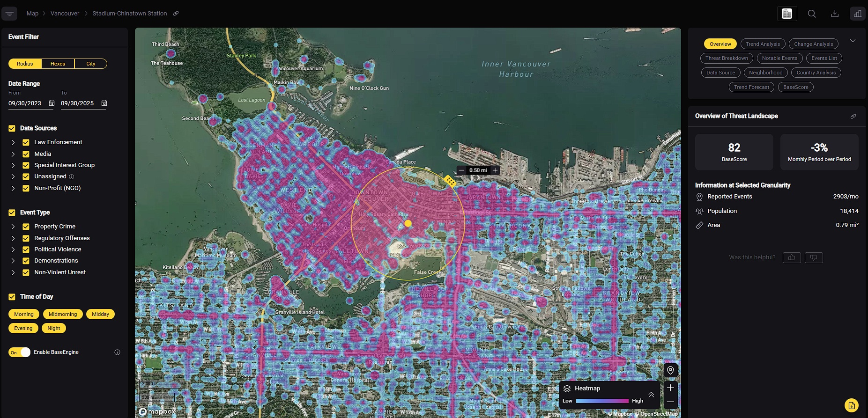Click the thumbs down feedback button
Viewport: 868px width, 418px height.
814,257
